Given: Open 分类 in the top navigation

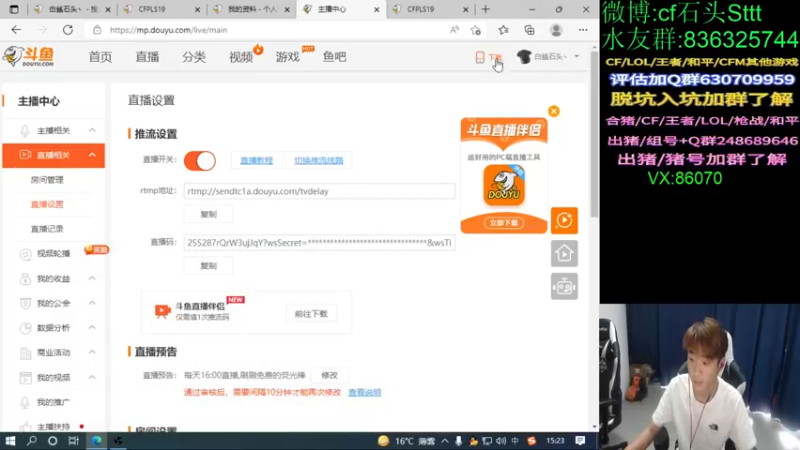Looking at the screenshot, I should coord(194,57).
